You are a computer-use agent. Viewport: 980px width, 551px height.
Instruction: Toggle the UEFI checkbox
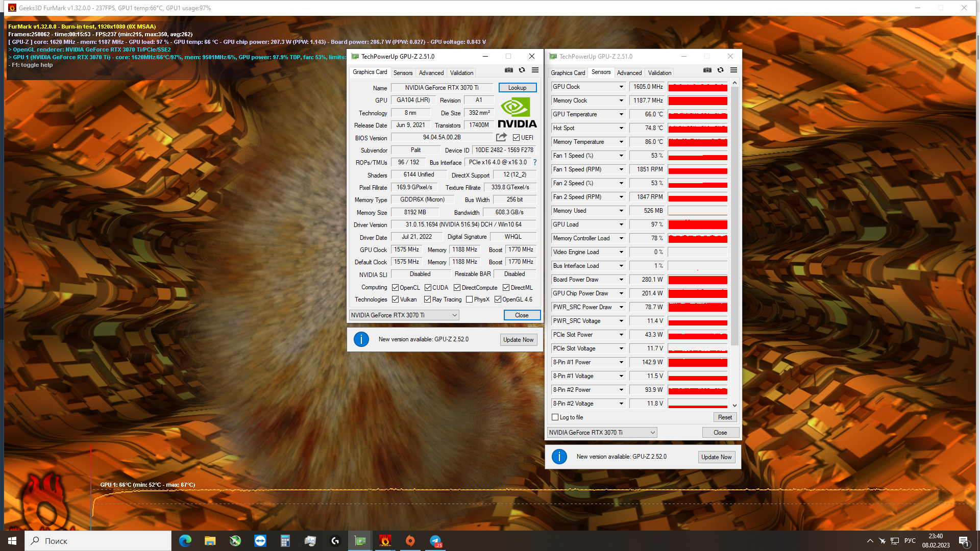[516, 138]
